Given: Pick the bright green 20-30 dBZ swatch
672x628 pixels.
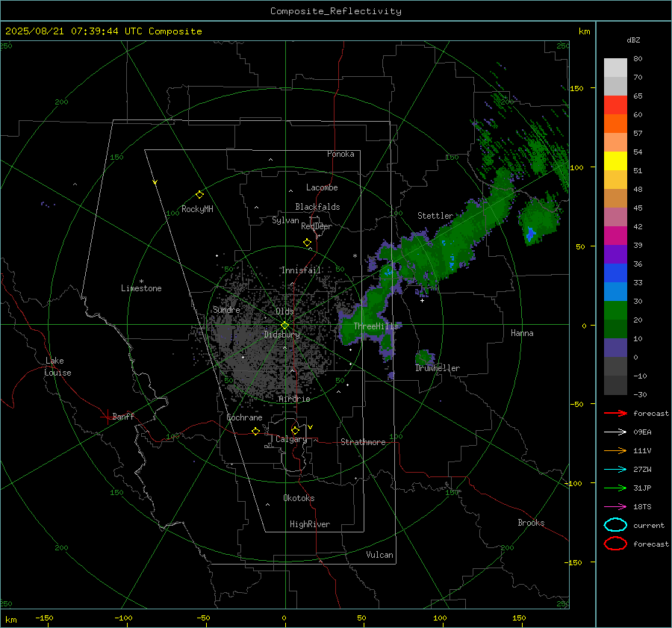Looking at the screenshot, I should pyautogui.click(x=615, y=311).
